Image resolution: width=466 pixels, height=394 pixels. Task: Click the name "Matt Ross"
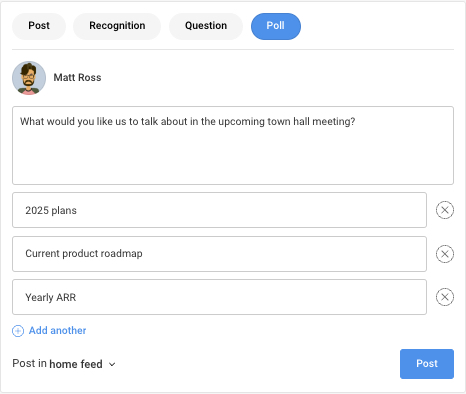77,77
